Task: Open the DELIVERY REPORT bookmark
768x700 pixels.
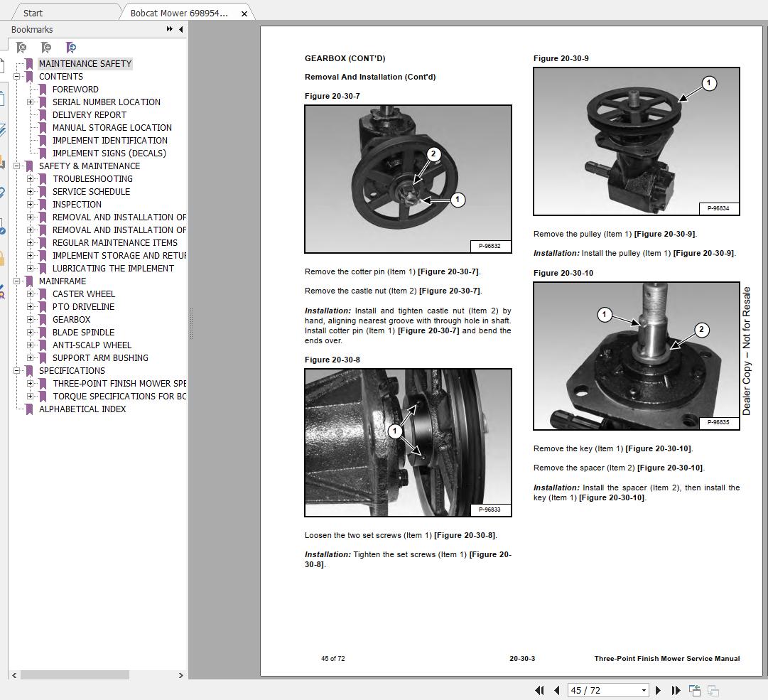Action: tap(89, 114)
